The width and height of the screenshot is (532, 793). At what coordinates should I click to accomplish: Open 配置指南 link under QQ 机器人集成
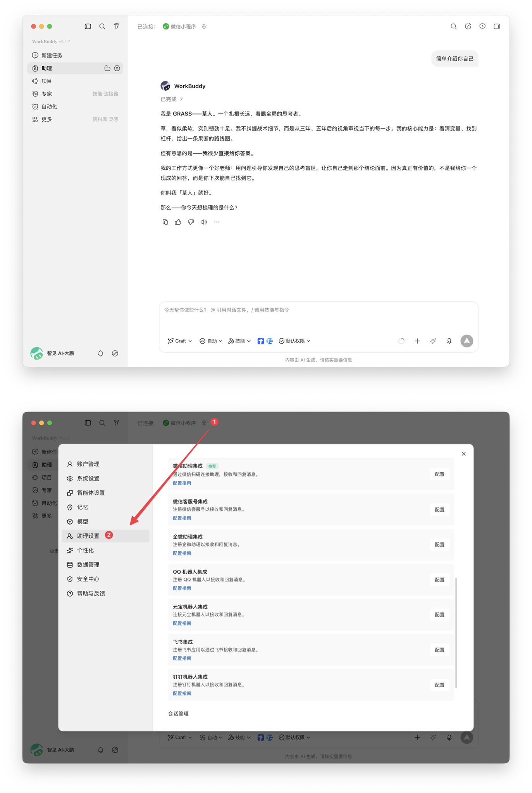(182, 588)
